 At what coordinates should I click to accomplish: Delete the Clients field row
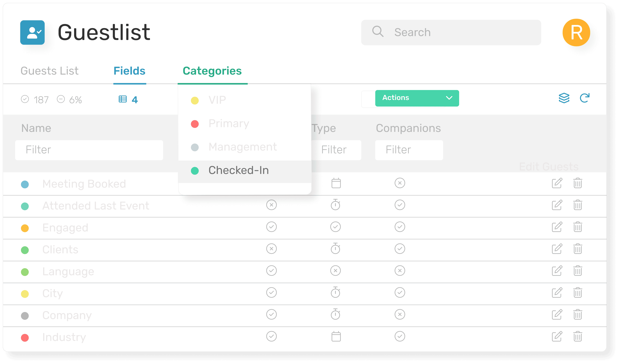(x=578, y=249)
